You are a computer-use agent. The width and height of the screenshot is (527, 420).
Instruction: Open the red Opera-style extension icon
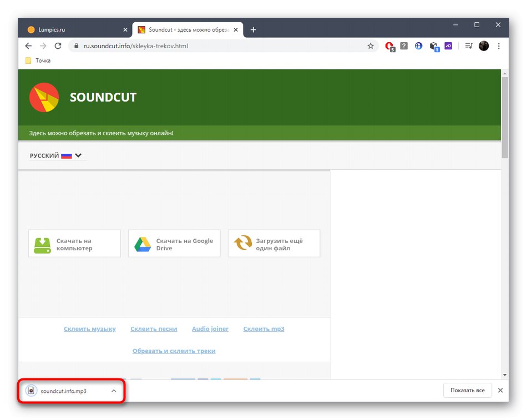pyautogui.click(x=390, y=47)
